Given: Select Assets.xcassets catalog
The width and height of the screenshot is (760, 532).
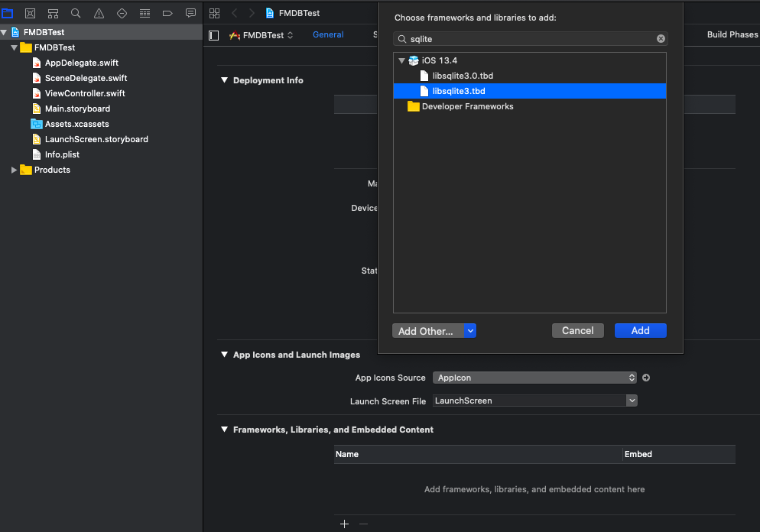Looking at the screenshot, I should pos(76,124).
